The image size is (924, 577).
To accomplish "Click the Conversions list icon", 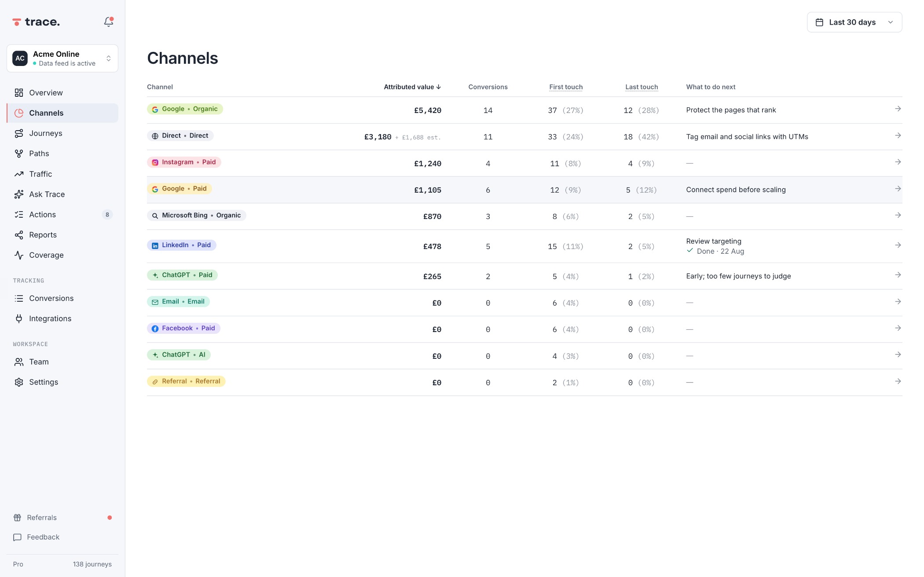I will pos(19,298).
